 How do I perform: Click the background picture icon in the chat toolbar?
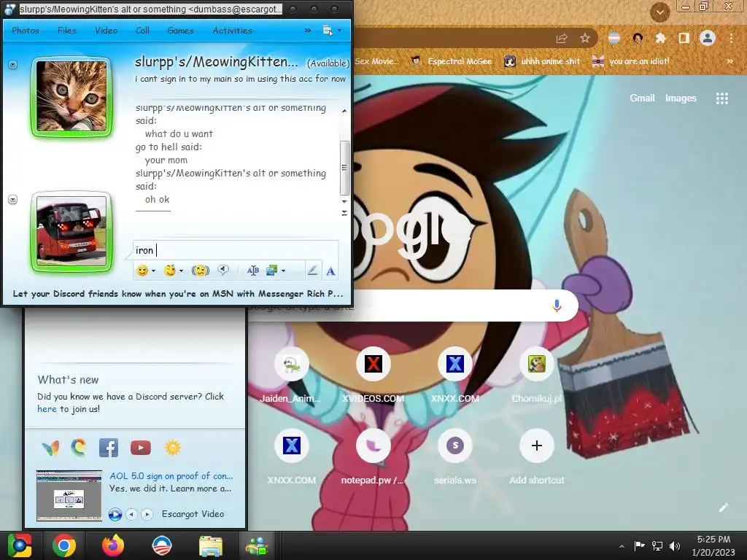[x=271, y=271]
